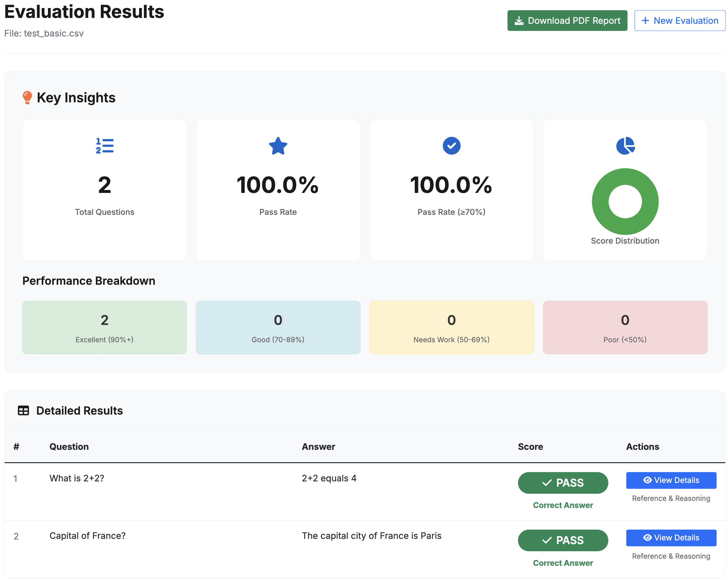Click the lightbulb Key Insights icon
Screen dimensions: 728x580
[x=27, y=98]
